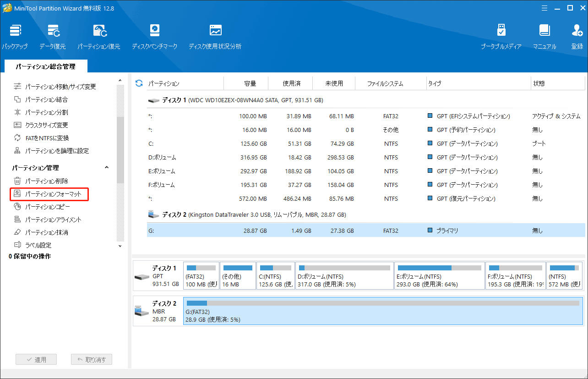Select the 572.00 MB recovery partition row
This screenshot has height=379, width=588.
(x=366, y=198)
